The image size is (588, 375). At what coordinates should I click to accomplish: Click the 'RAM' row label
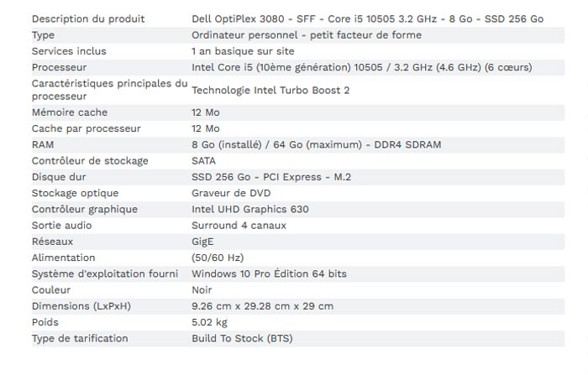tap(43, 144)
